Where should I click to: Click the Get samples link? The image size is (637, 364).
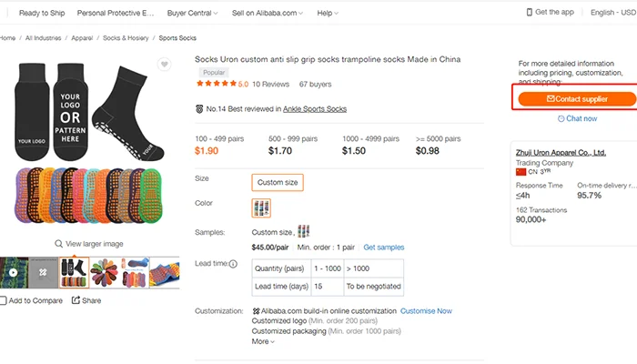[384, 248]
